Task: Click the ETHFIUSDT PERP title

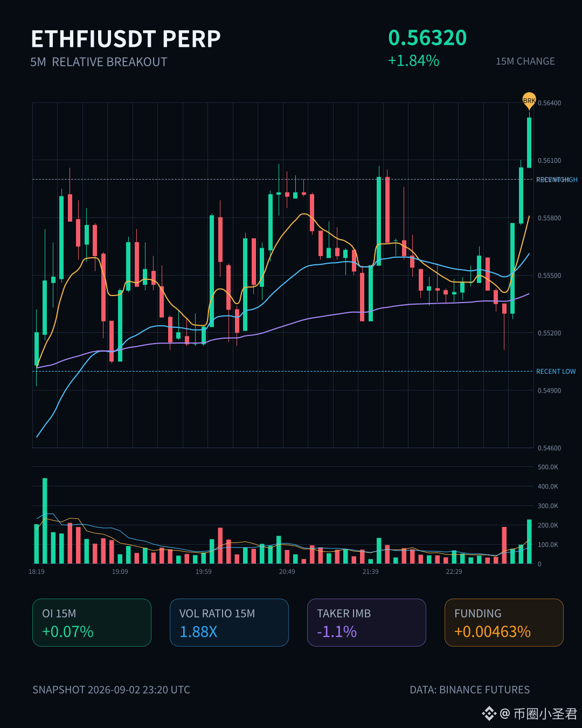Action: pos(126,39)
